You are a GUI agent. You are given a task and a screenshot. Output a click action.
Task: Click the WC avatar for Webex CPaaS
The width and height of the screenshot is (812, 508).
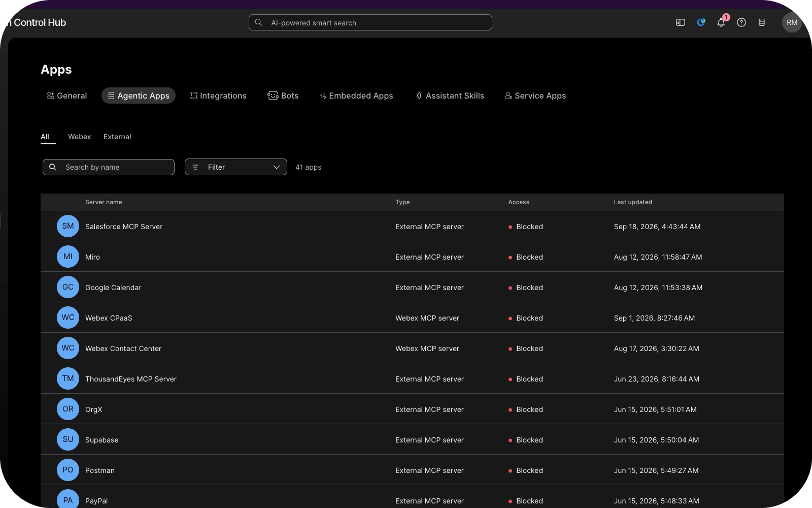click(68, 317)
